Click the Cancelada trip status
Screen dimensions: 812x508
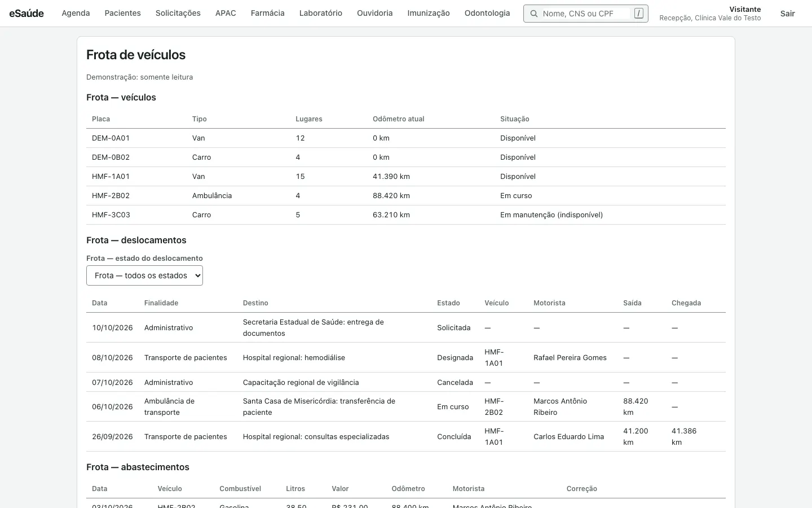(x=455, y=383)
